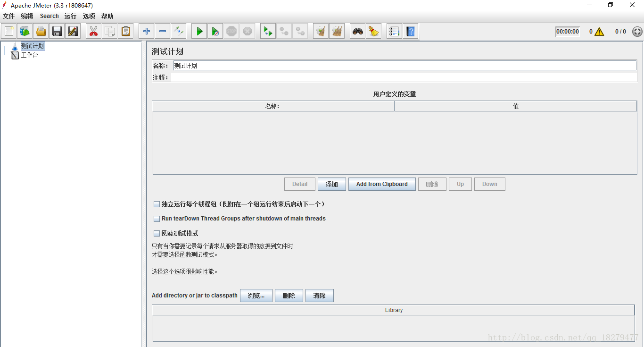This screenshot has width=644, height=347.
Task: Select 测试计划 node in tree
Action: point(33,46)
